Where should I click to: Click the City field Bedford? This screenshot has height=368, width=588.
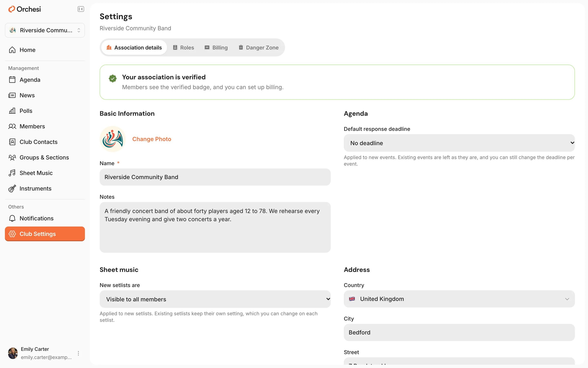[459, 332]
